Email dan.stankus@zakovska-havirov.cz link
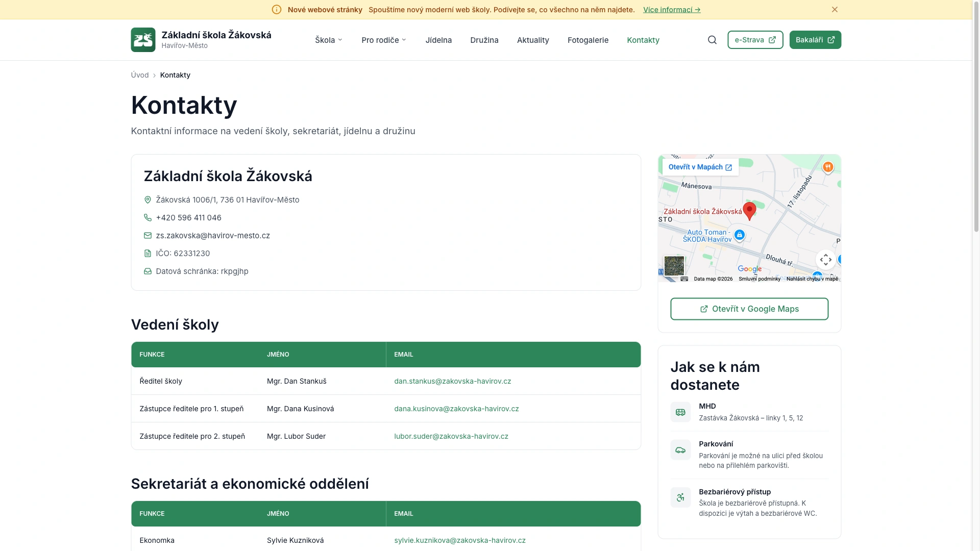980x551 pixels. coord(452,381)
